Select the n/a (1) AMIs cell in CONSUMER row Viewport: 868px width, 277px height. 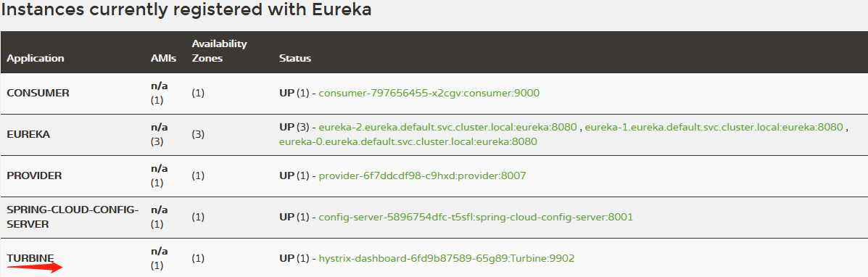coord(159,93)
